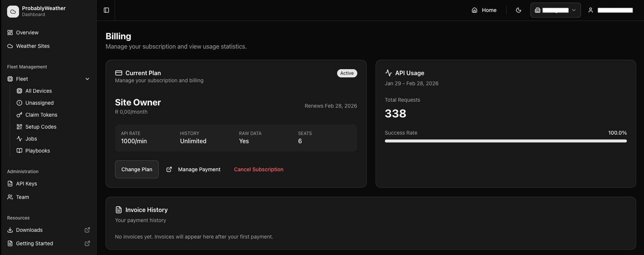Collapse the Fleet menu chevron

[87, 79]
